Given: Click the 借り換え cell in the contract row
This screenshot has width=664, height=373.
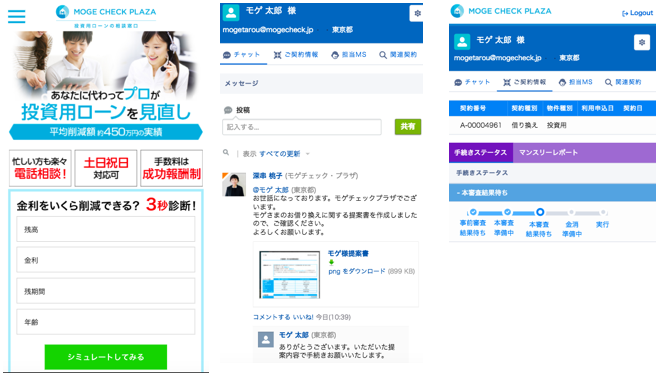Looking at the screenshot, I should (524, 125).
